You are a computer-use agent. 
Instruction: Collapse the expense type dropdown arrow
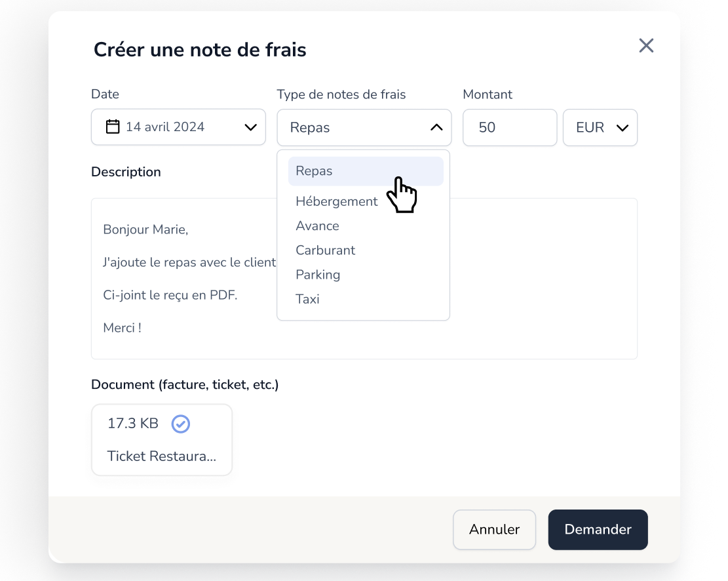coord(436,127)
